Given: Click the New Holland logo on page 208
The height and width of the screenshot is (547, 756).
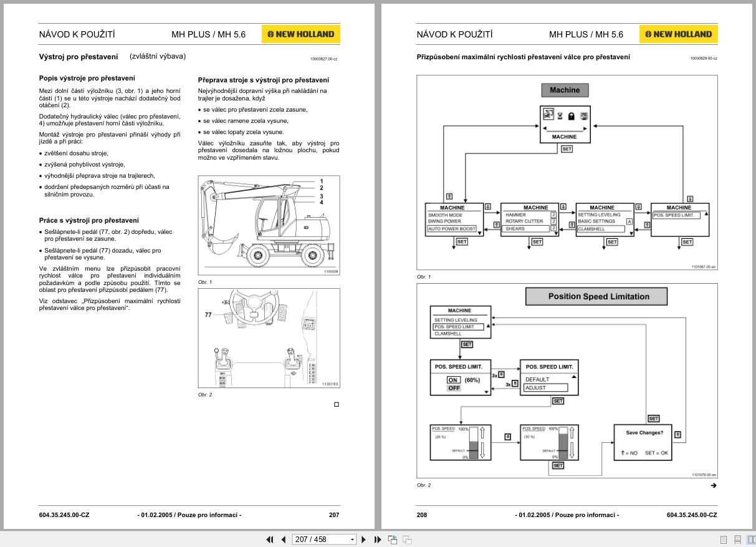Looking at the screenshot, I should click(x=679, y=34).
